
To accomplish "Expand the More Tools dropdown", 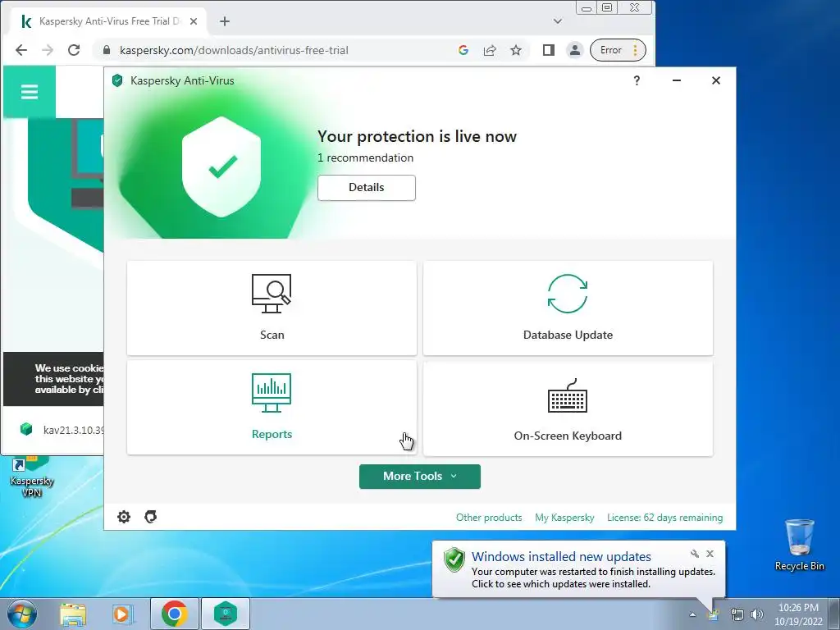I will point(419,477).
